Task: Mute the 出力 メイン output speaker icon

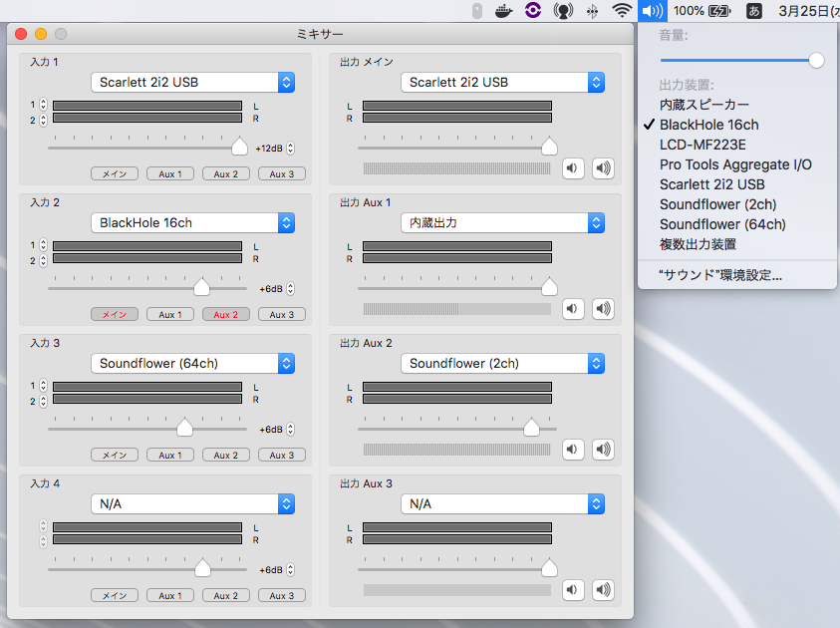Action: click(x=573, y=168)
